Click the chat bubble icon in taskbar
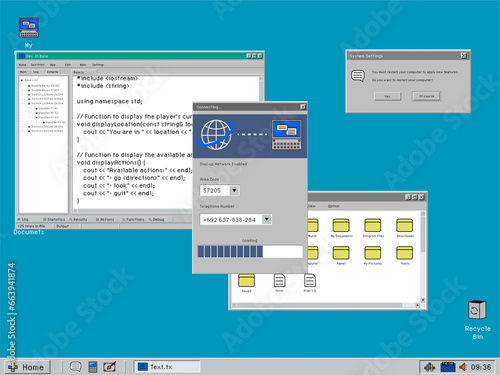The image size is (500, 375). coord(75,367)
